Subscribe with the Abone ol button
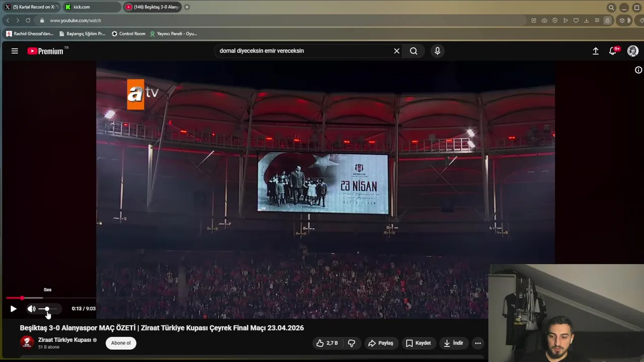The width and height of the screenshot is (644, 362). click(x=121, y=343)
